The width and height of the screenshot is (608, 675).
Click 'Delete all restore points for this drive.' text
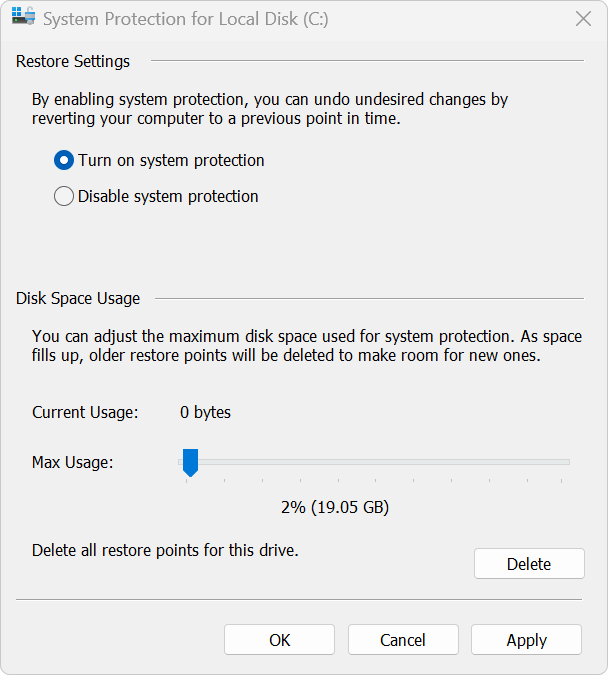click(165, 550)
